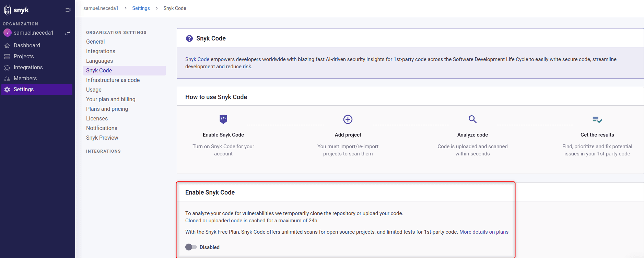The width and height of the screenshot is (644, 258).
Task: Click the question mark help icon
Action: pyautogui.click(x=189, y=38)
